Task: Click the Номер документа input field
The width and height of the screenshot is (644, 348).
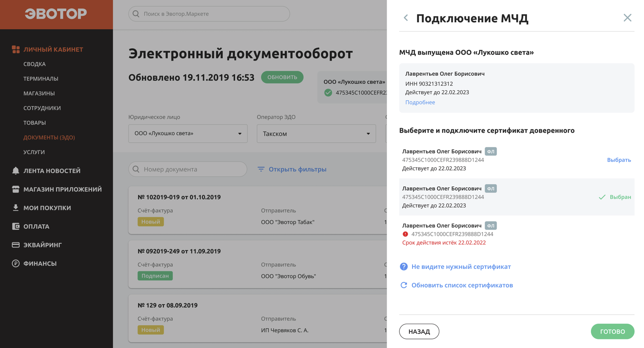Action: [x=188, y=169]
